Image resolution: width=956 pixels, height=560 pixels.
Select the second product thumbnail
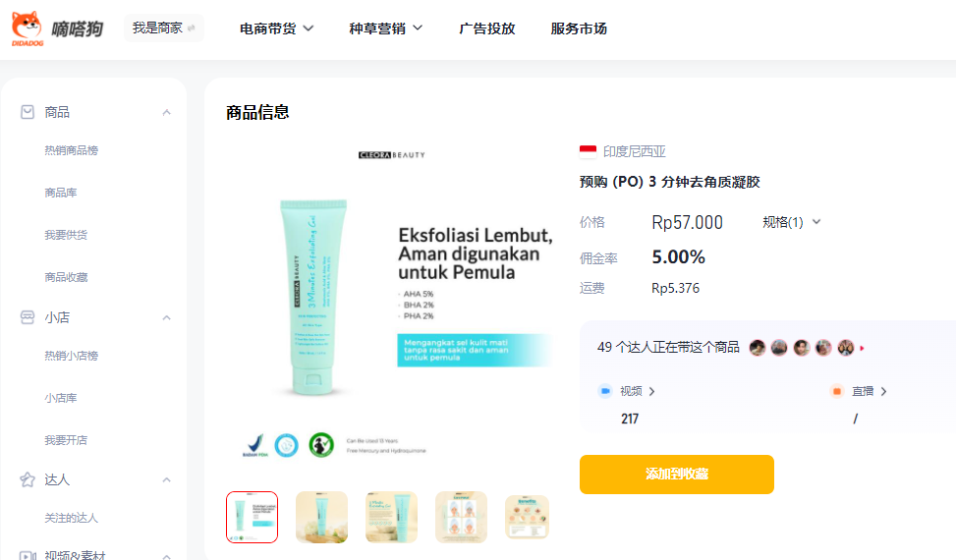click(x=322, y=517)
